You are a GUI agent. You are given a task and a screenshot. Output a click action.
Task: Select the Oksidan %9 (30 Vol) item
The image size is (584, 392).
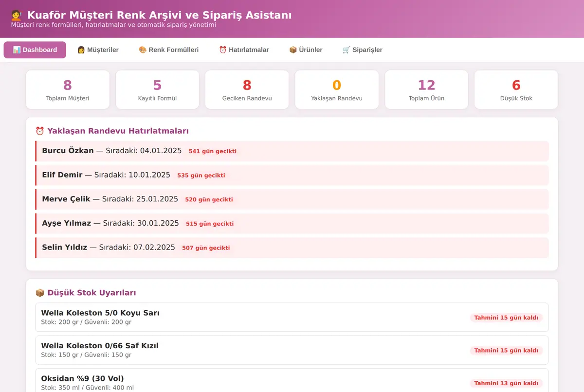[x=292, y=380]
